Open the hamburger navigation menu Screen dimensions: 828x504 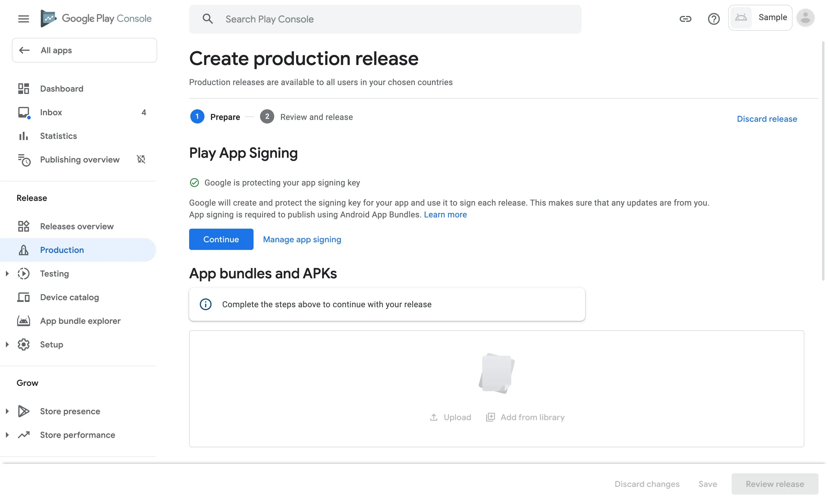coord(24,19)
